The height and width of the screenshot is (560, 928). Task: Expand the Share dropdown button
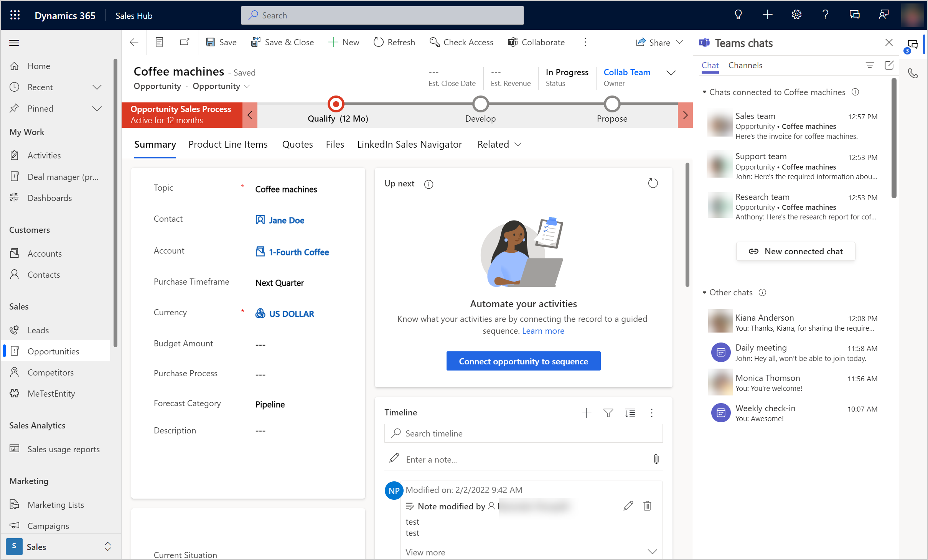point(681,42)
